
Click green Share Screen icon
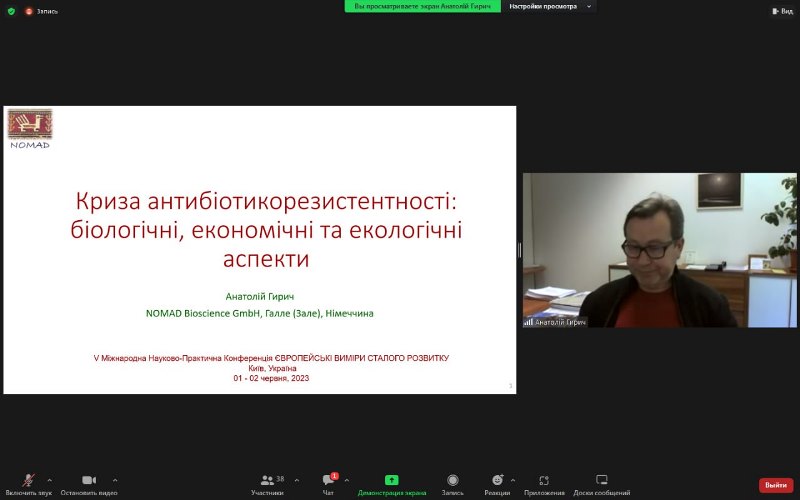(391, 480)
